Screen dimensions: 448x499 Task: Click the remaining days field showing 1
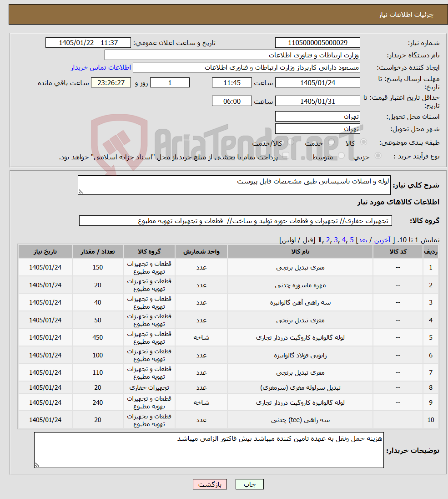click(170, 83)
